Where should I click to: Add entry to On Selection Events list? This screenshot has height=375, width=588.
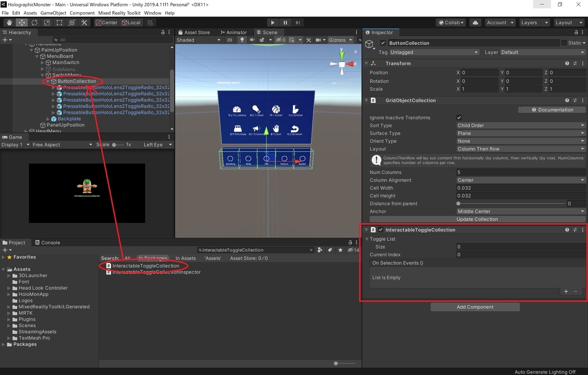coord(566,291)
